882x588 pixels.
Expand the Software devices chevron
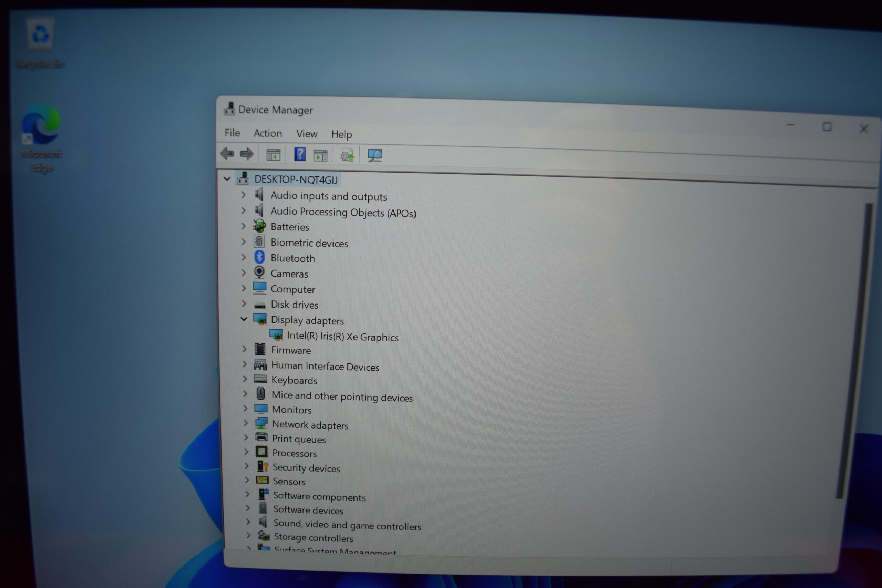click(248, 508)
